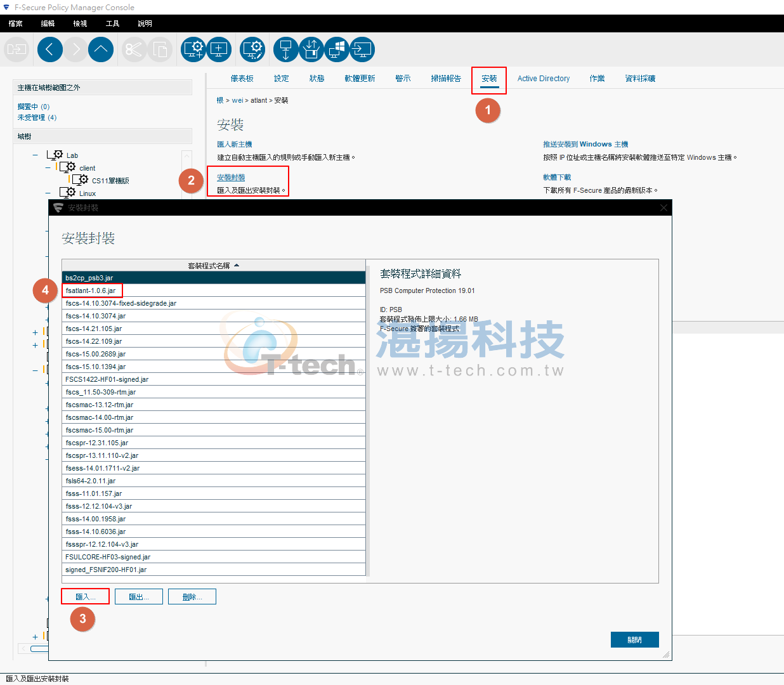Viewport: 784px width, 685px height.
Task: Click the add new host icon (monitor with plus)
Action: click(x=219, y=49)
